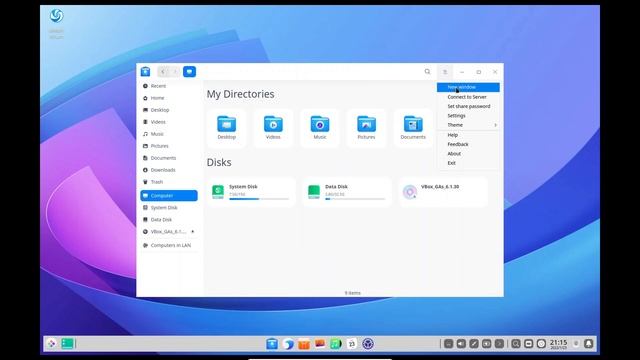Open the Desktop folder icon
This screenshot has width=640, height=360.
(x=227, y=128)
